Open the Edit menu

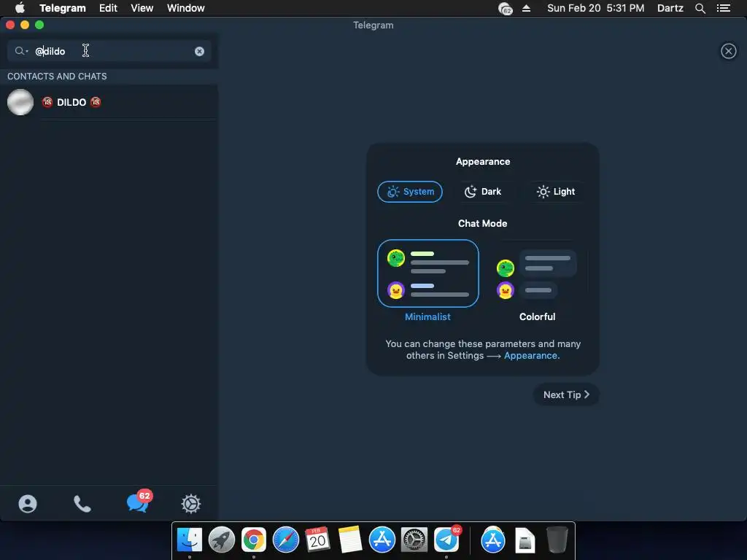click(x=108, y=8)
